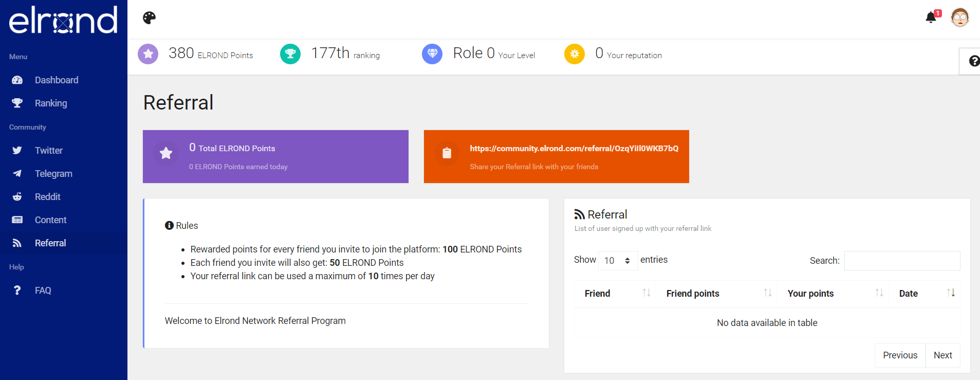Open Reddit community page
980x380 pixels.
64,197
